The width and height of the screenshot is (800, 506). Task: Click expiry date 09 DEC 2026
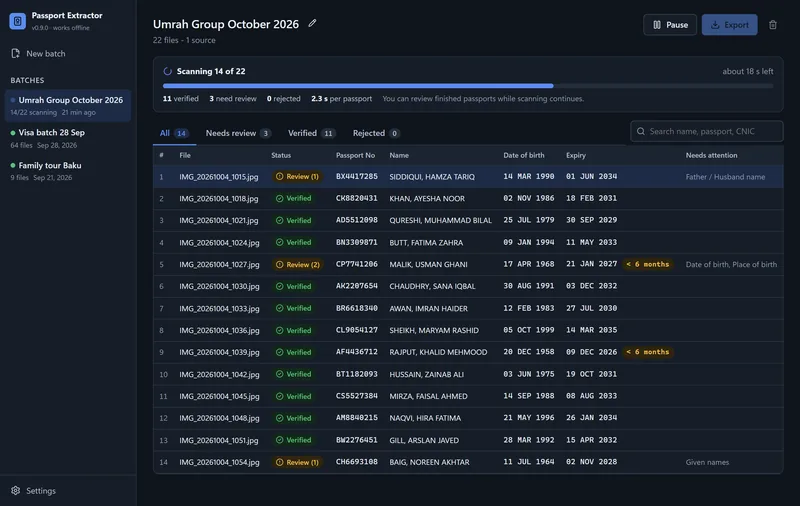[x=591, y=352]
